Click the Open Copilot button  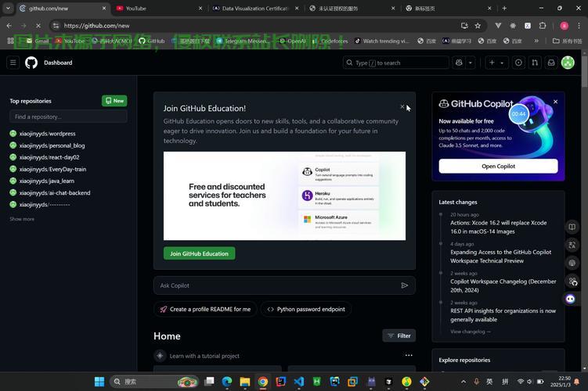tap(498, 166)
